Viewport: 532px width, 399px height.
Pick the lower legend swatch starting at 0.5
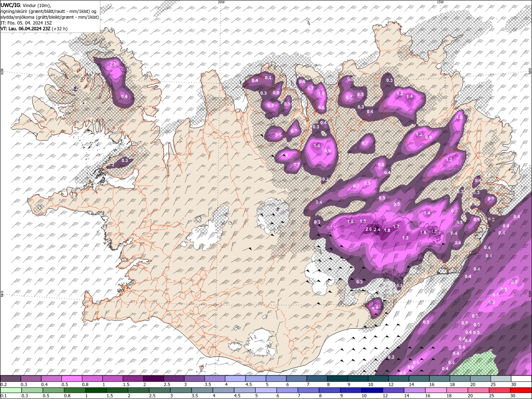(x=54, y=390)
